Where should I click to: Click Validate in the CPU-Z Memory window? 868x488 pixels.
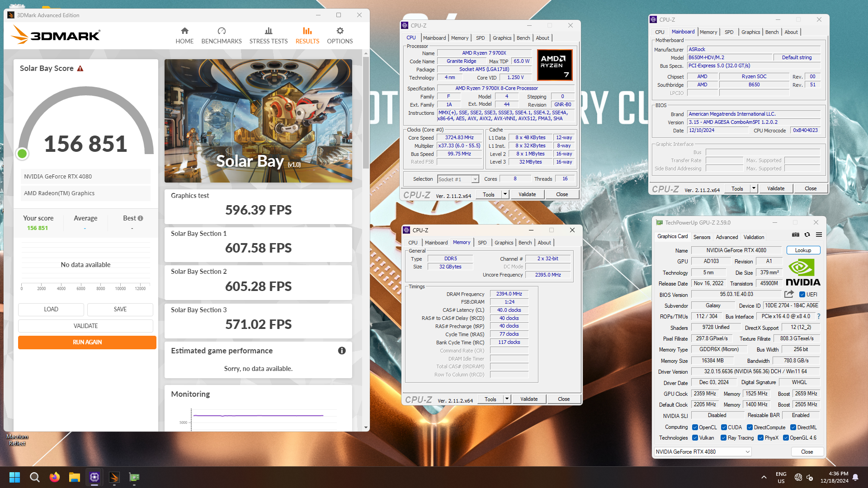tap(529, 399)
